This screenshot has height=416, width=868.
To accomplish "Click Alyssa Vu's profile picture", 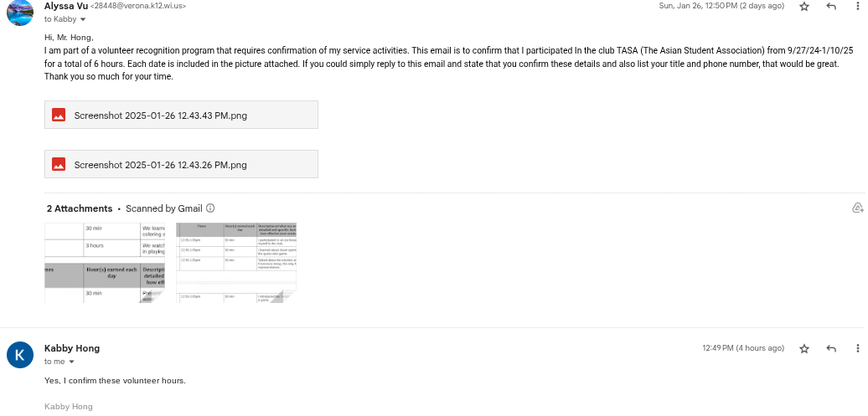I will [20, 12].
